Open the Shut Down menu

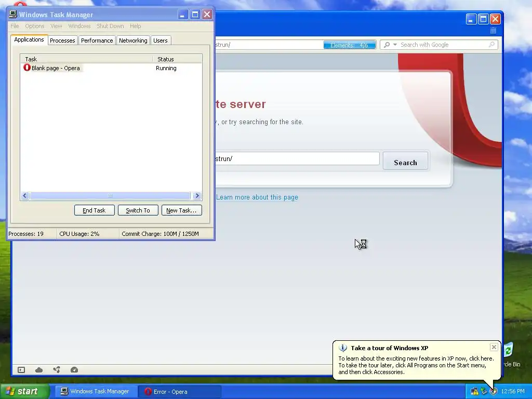[110, 26]
